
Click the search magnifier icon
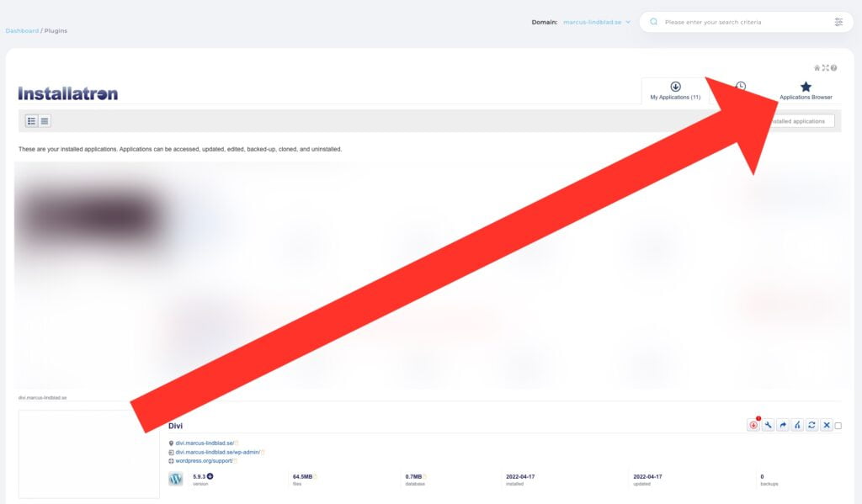click(x=653, y=22)
